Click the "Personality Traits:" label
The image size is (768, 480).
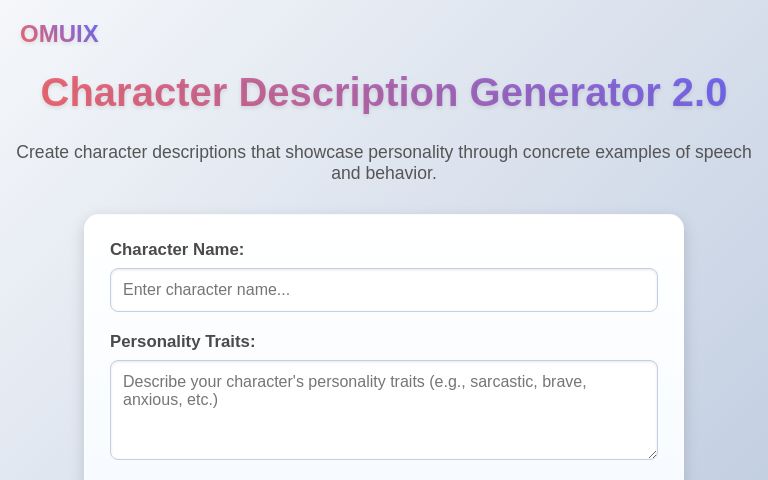[x=183, y=342]
